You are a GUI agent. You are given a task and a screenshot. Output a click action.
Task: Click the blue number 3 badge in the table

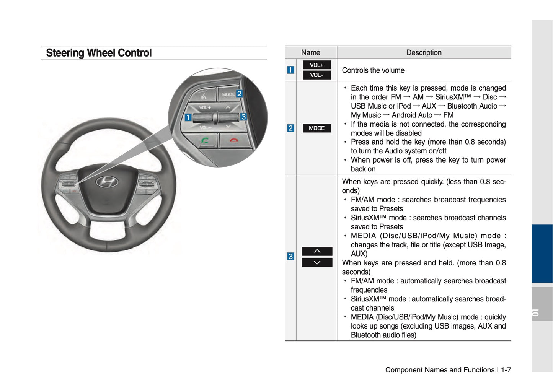pos(290,256)
